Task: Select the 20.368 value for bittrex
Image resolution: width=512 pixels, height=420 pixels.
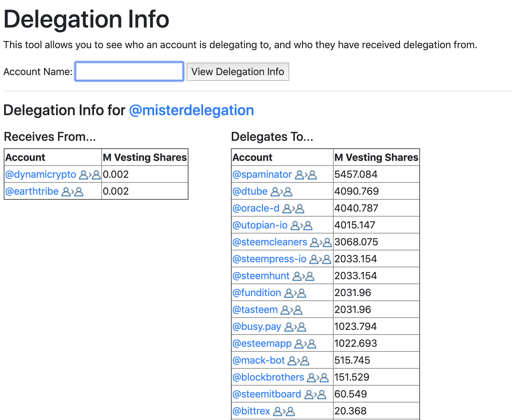Action: click(x=351, y=411)
